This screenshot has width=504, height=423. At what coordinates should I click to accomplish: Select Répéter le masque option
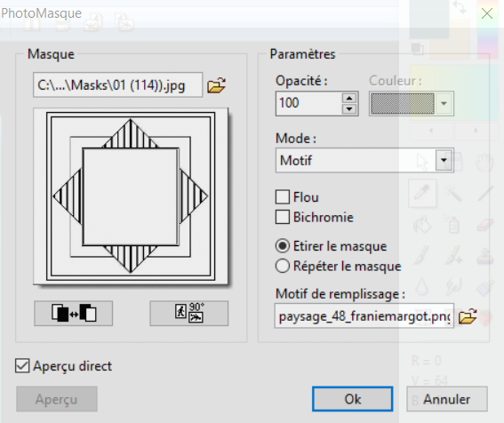pyautogui.click(x=282, y=266)
